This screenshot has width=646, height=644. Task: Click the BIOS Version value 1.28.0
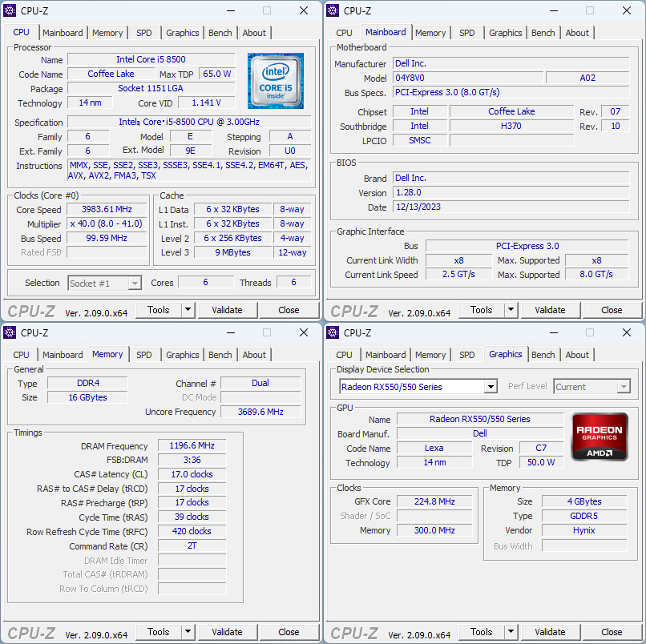[x=511, y=192]
